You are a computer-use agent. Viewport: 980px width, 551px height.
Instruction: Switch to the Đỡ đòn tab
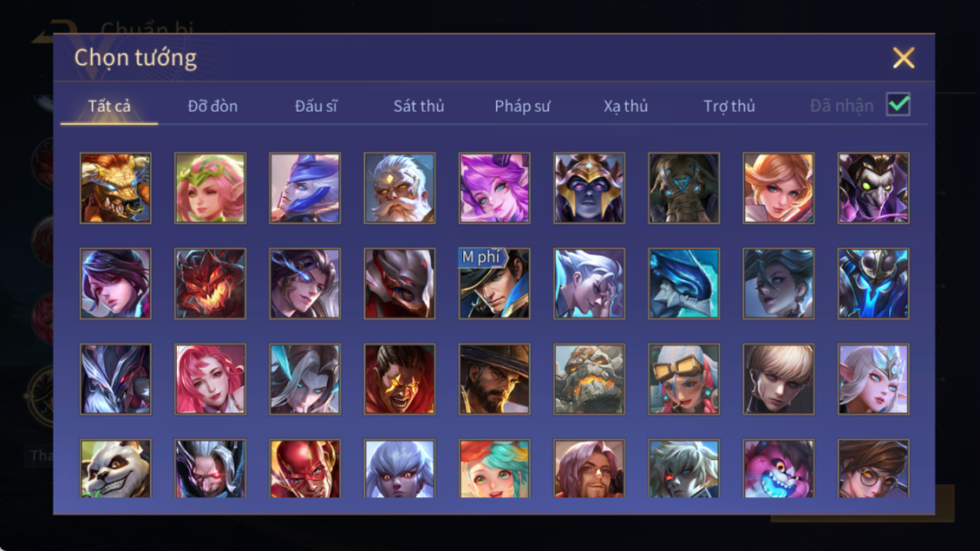click(212, 107)
